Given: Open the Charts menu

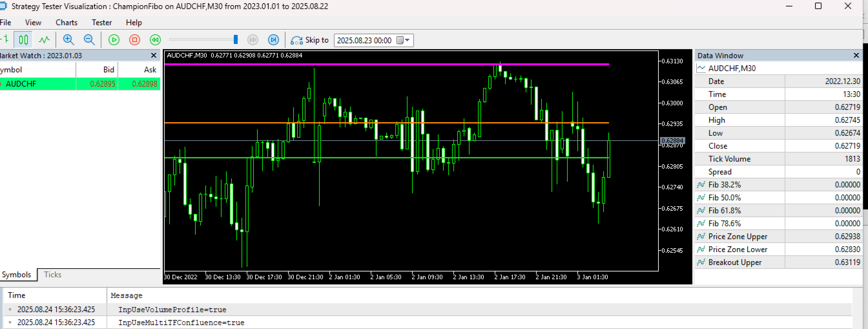Looking at the screenshot, I should [67, 23].
